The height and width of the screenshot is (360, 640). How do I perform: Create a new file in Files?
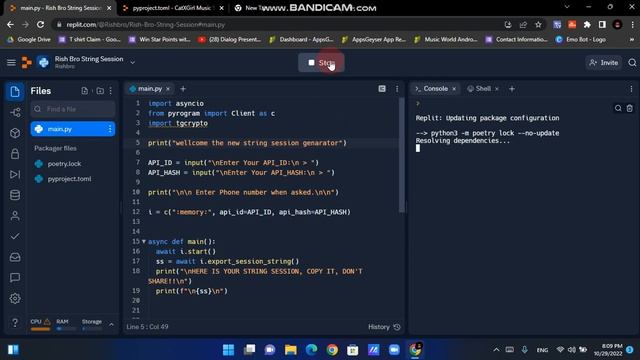pos(84,91)
